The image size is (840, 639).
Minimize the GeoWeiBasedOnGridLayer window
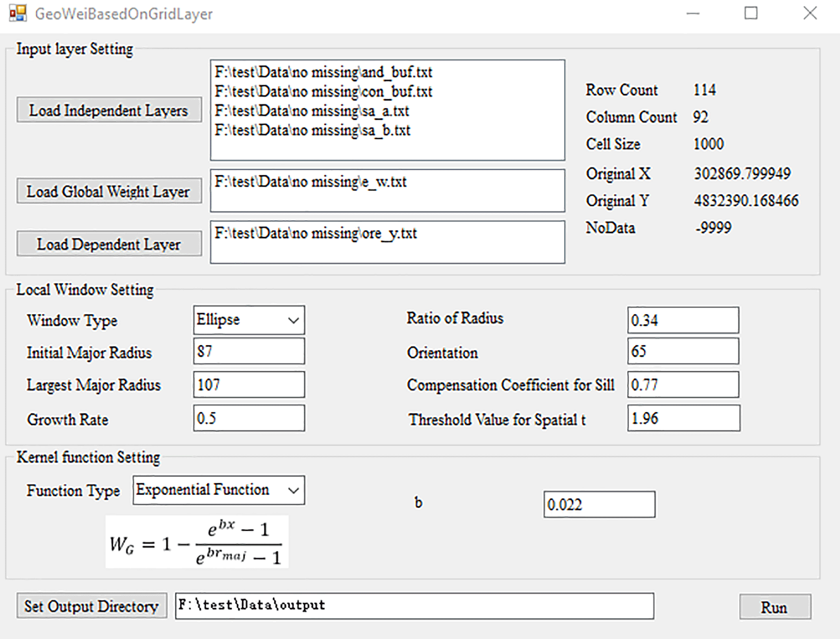[692, 13]
